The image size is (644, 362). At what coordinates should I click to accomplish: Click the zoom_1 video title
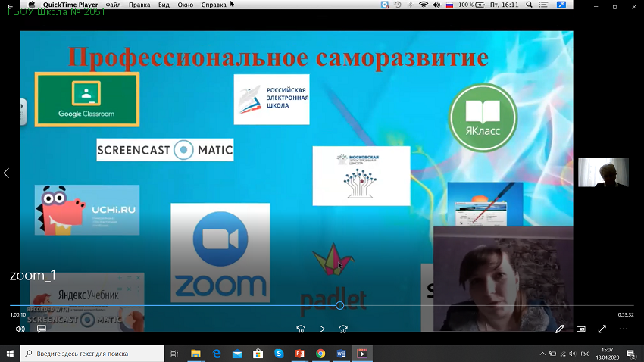(33, 276)
